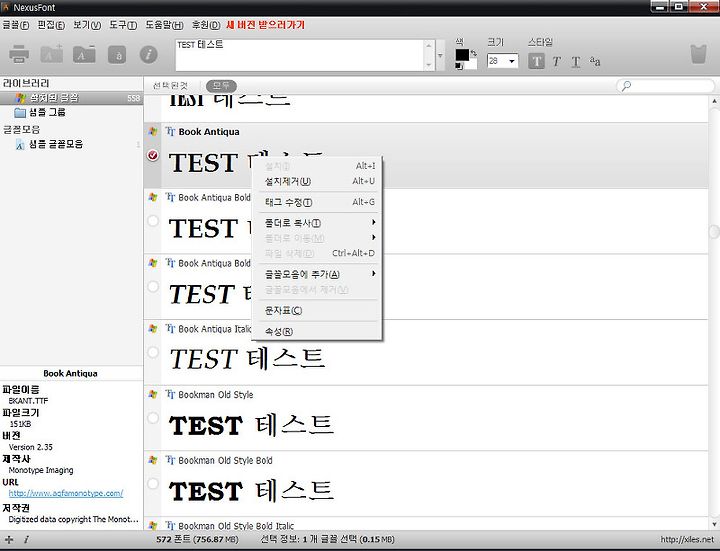The image size is (720, 551).
Task: Select the Book Antiqua Italic row circle
Action: point(153,352)
